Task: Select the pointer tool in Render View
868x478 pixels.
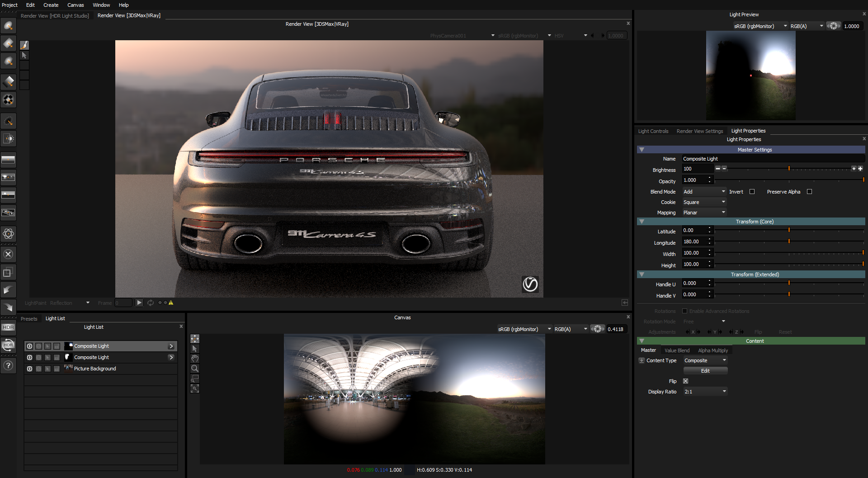Action: pyautogui.click(x=24, y=55)
